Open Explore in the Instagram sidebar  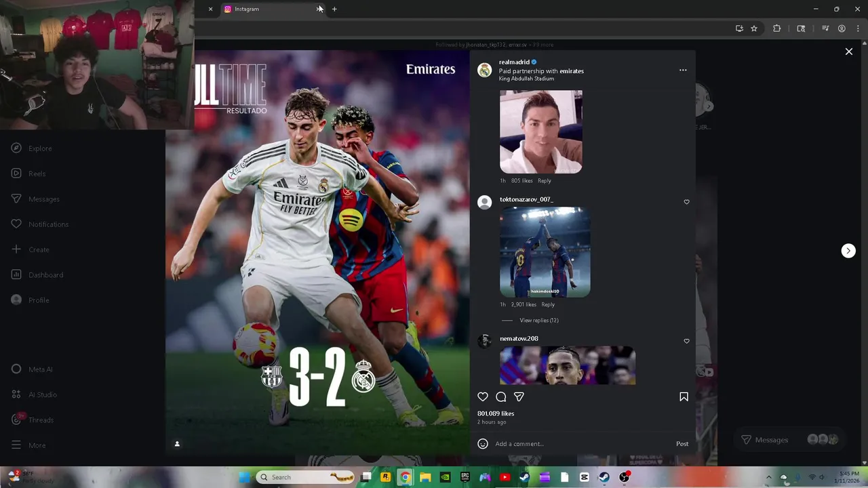[32, 148]
